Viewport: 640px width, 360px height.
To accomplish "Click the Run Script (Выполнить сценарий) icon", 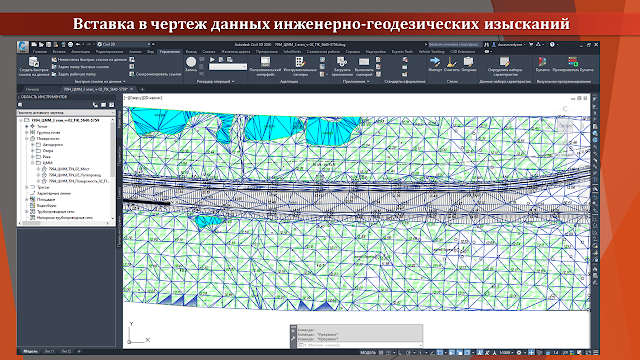I will click(x=364, y=62).
